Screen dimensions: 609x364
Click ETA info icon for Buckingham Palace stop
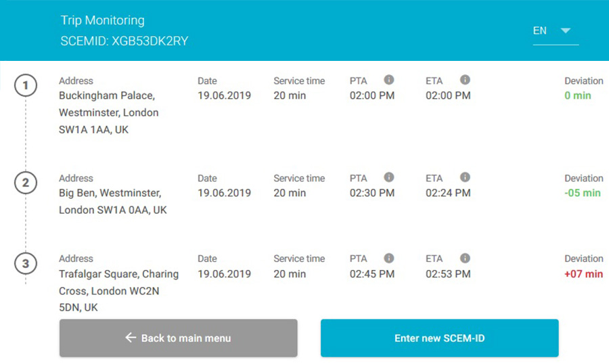pos(465,80)
